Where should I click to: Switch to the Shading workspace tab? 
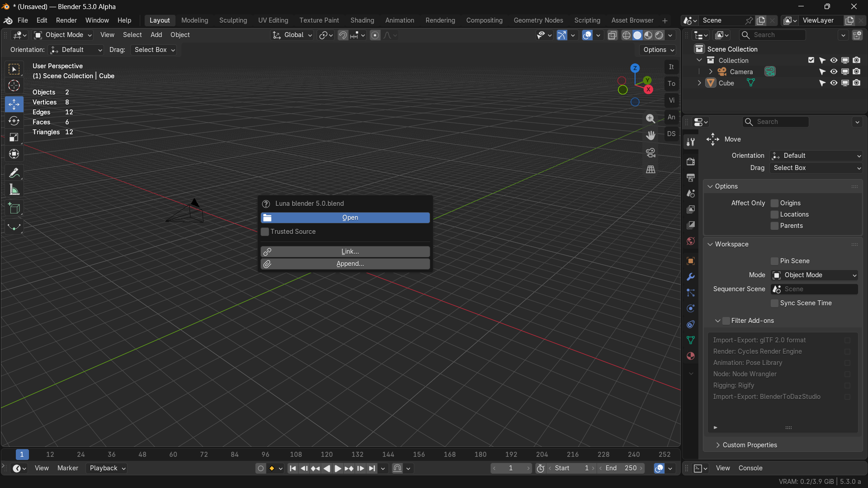(362, 20)
